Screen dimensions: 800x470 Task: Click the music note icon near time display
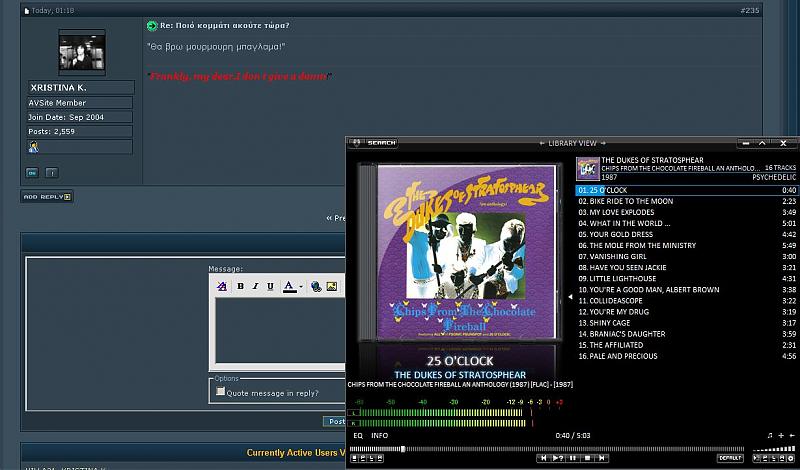(770, 435)
